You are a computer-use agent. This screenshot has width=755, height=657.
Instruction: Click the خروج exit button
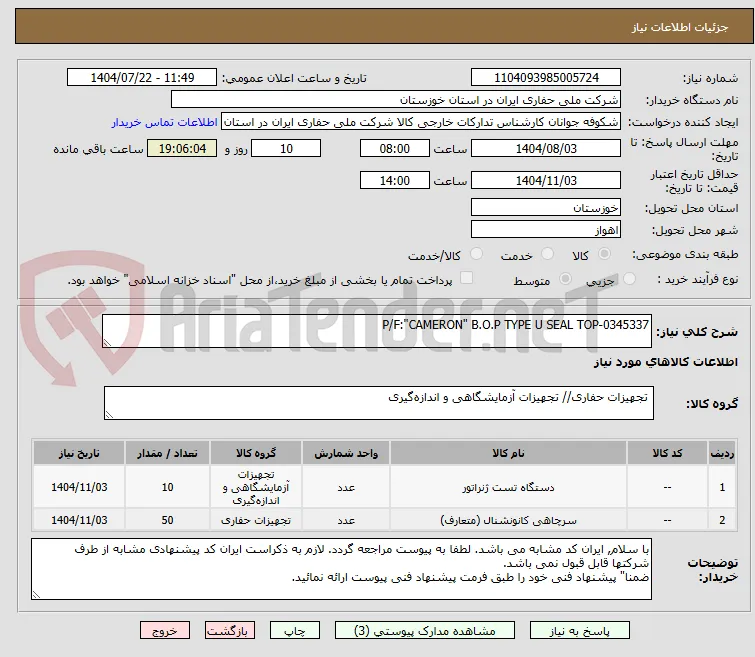165,631
